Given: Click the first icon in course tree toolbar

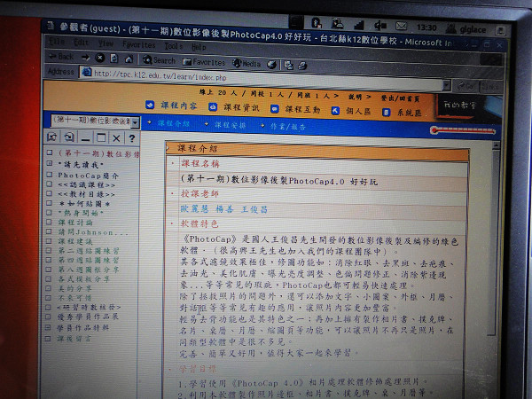Looking at the screenshot, I should pyautogui.click(x=52, y=137).
